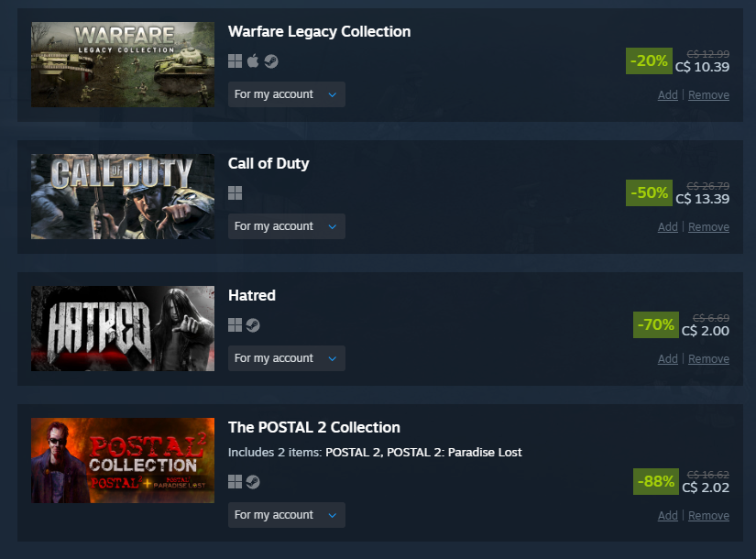The height and width of the screenshot is (559, 756).
Task: Expand the 'For my account' dropdown for Hatred
Action: coord(287,358)
